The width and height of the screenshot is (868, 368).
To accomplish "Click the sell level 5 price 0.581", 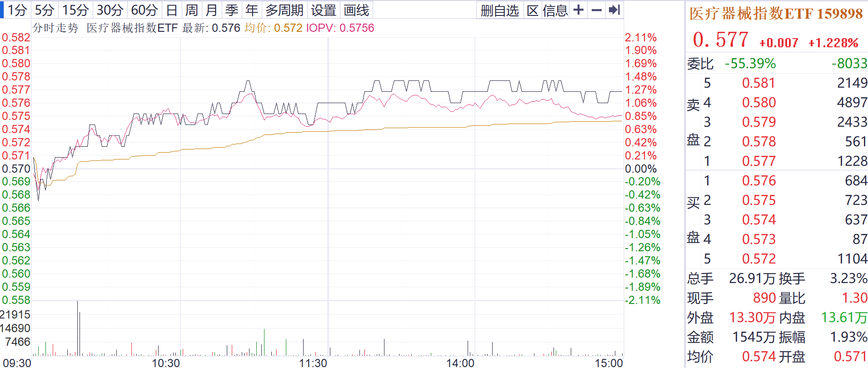I will 758,83.
